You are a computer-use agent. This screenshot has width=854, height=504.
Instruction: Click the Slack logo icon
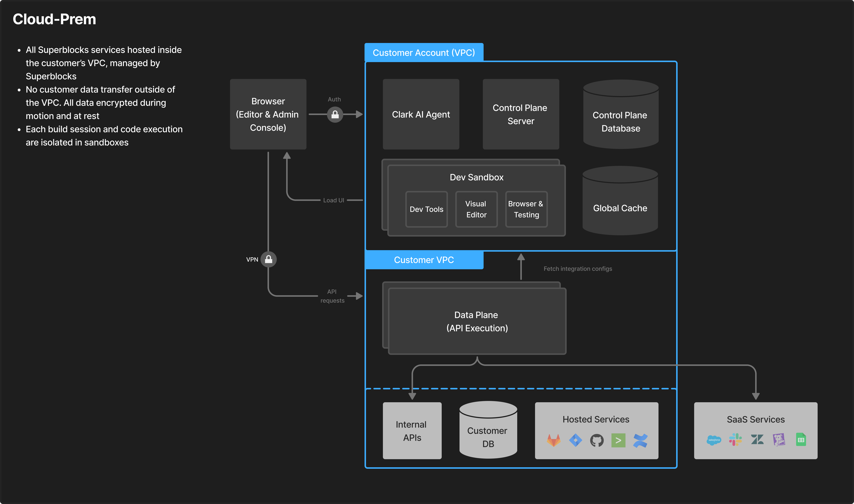(735, 440)
